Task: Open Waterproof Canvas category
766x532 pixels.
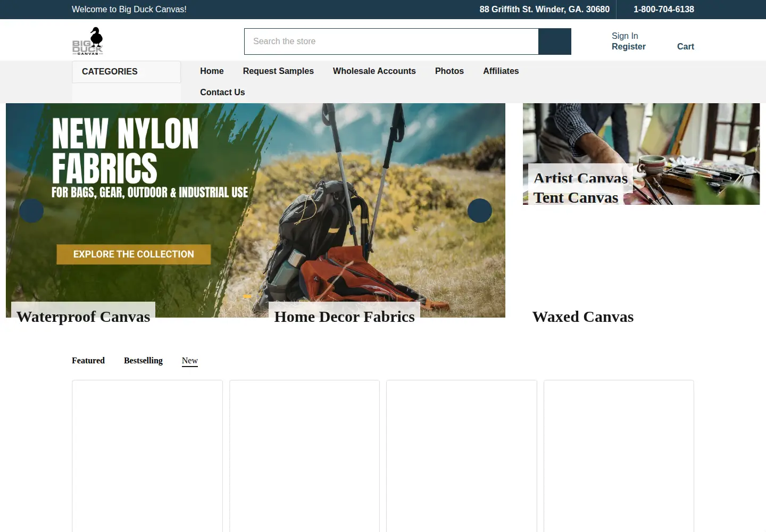Action: click(84, 317)
